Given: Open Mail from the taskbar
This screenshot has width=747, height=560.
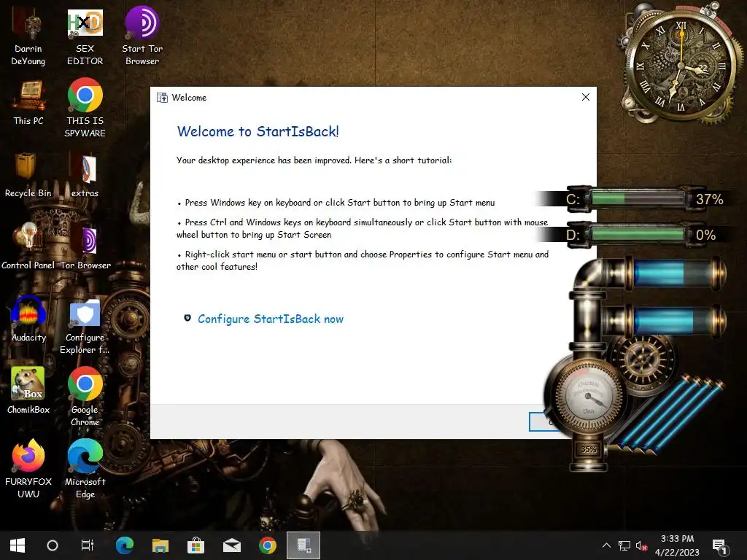Looking at the screenshot, I should (232, 545).
